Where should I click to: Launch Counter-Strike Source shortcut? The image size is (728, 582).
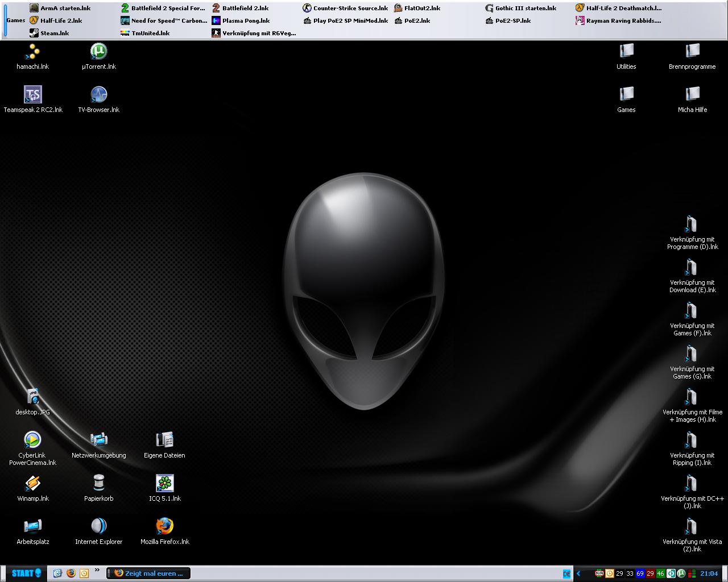click(346, 8)
